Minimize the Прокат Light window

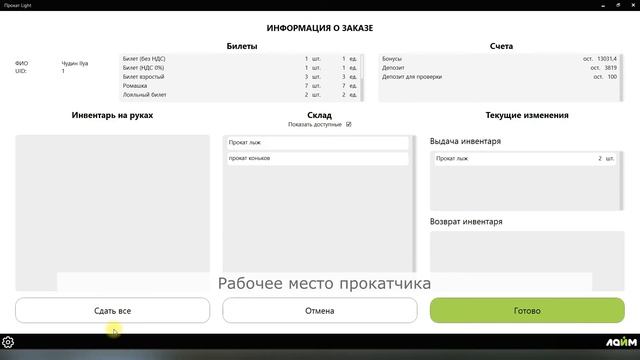[603, 5]
